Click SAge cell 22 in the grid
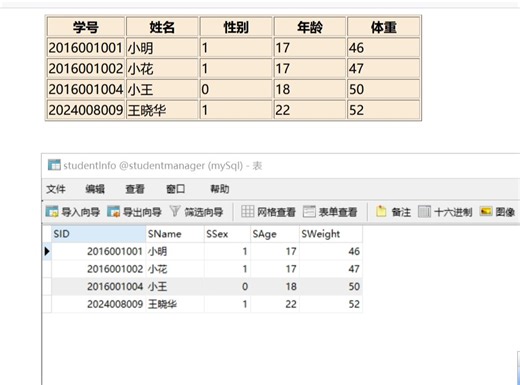The width and height of the screenshot is (520, 385). [x=275, y=304]
